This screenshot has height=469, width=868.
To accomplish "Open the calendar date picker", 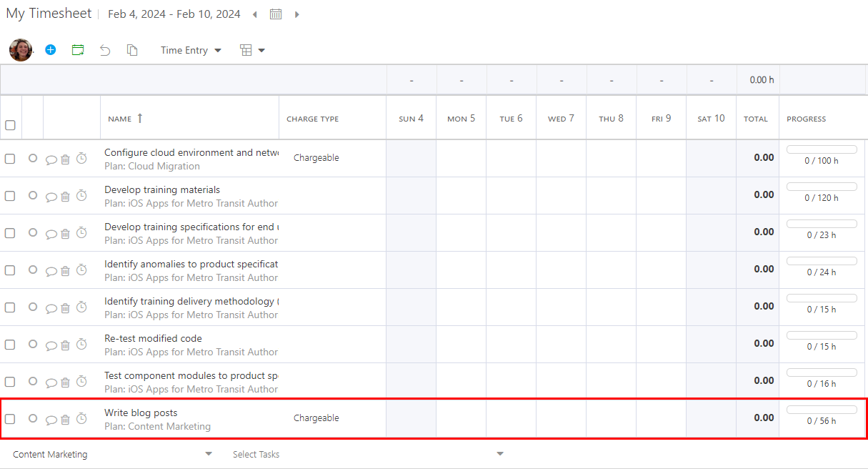I will point(276,14).
